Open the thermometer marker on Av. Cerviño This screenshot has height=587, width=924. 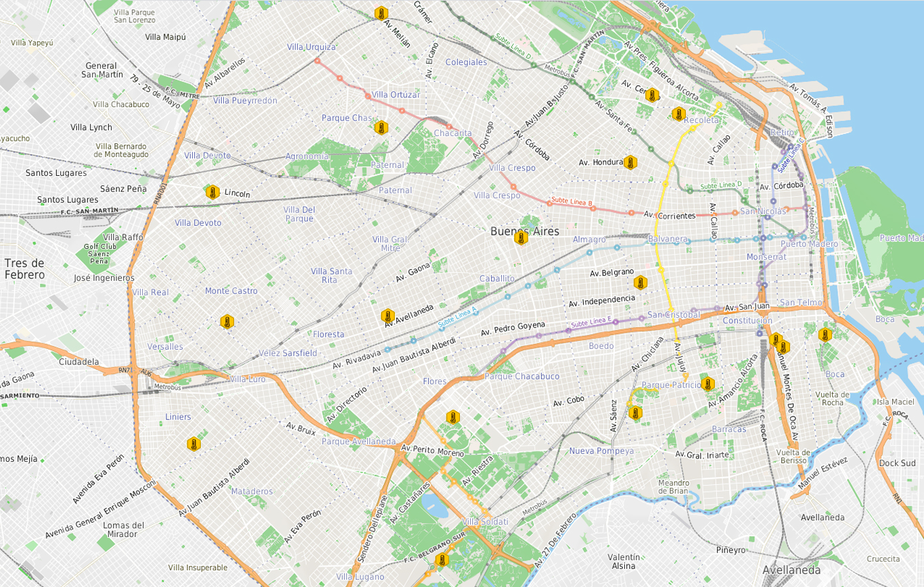653,95
